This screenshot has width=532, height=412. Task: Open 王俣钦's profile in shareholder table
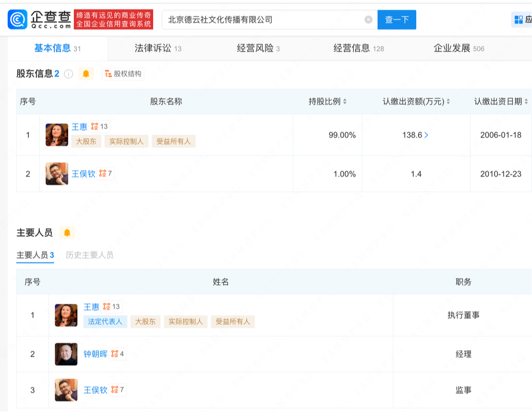pyautogui.click(x=83, y=174)
